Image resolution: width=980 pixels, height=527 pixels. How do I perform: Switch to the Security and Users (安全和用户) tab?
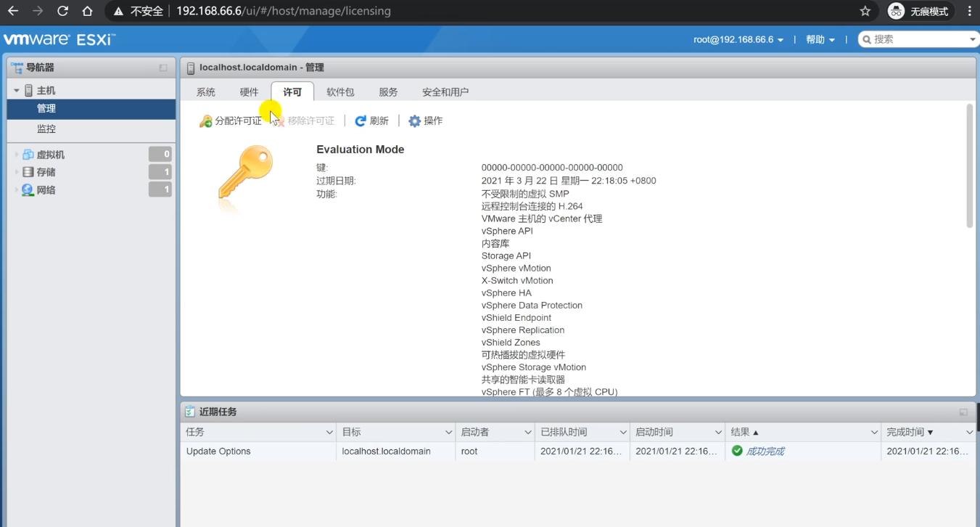445,92
